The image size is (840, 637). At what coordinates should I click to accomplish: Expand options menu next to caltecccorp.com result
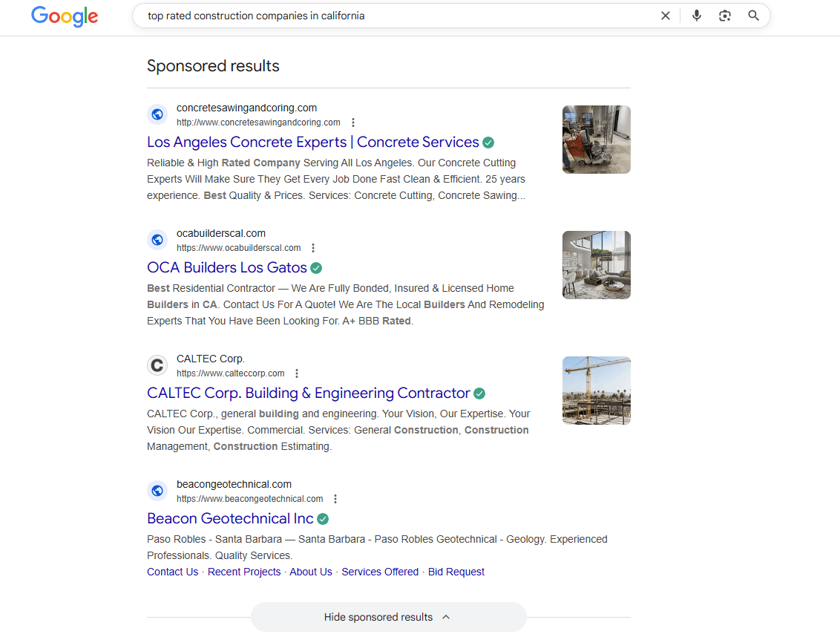[296, 373]
